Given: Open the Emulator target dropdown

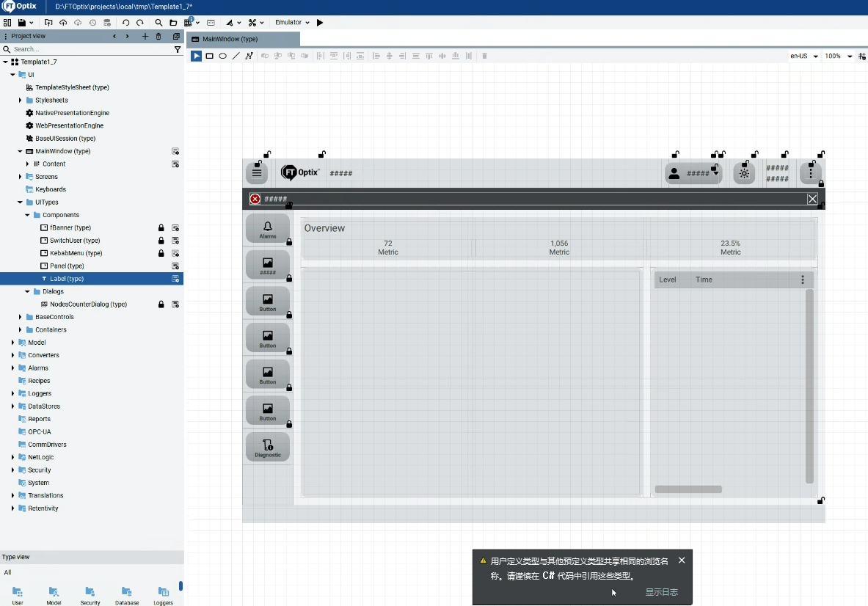Looking at the screenshot, I should [292, 23].
